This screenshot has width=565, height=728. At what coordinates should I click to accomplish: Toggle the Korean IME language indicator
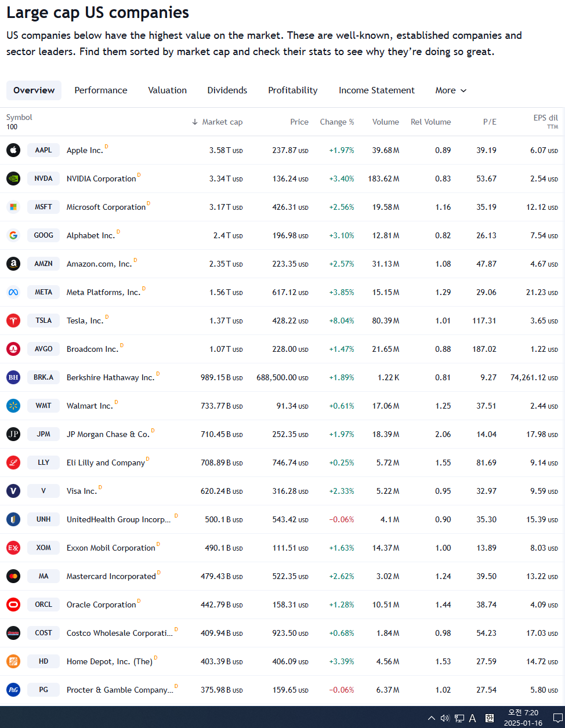490,718
